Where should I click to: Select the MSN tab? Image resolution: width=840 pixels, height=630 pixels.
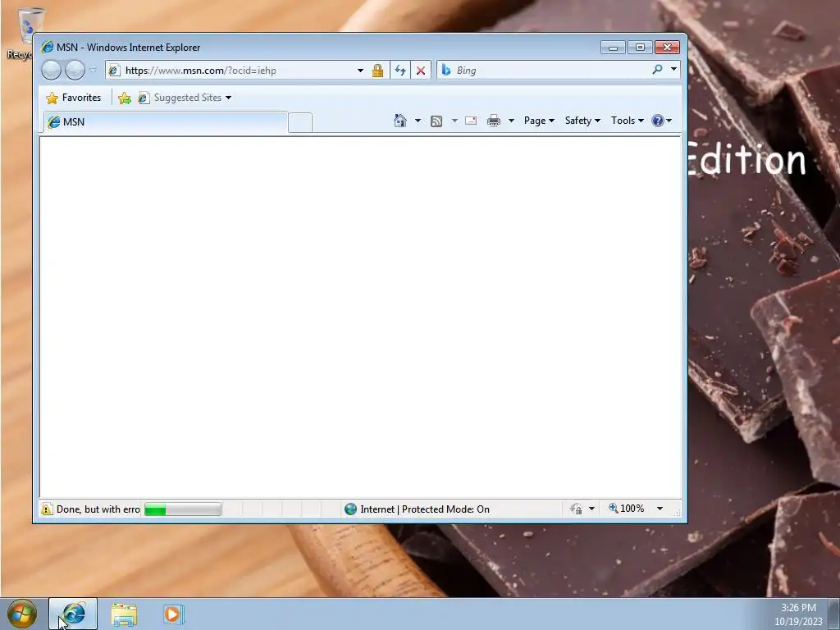(x=165, y=122)
